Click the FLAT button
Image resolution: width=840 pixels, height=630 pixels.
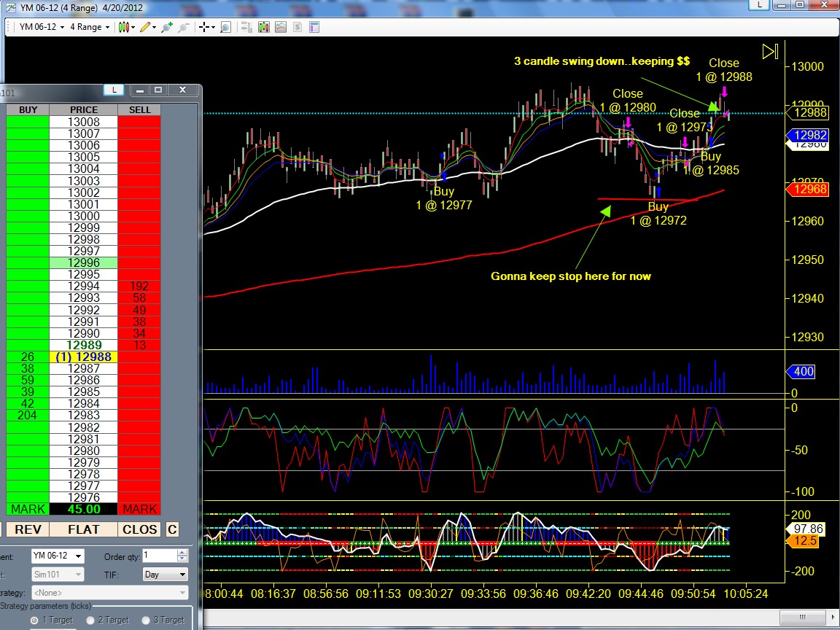tap(84, 529)
